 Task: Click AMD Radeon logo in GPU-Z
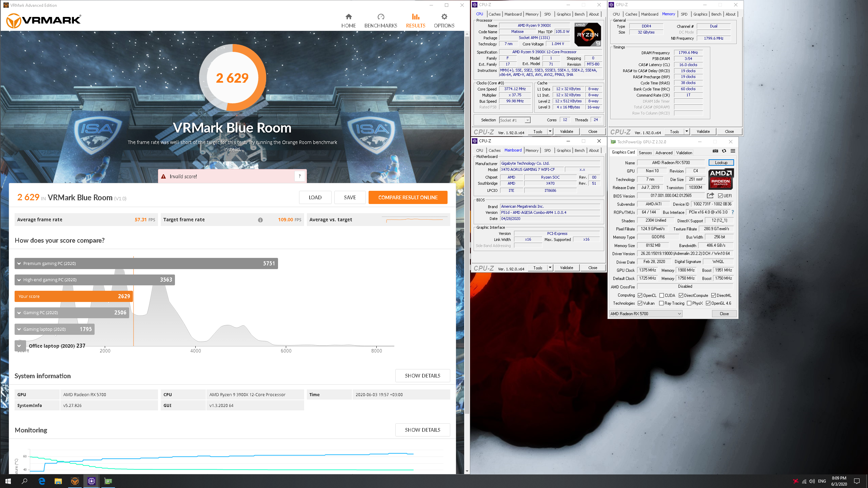(721, 179)
